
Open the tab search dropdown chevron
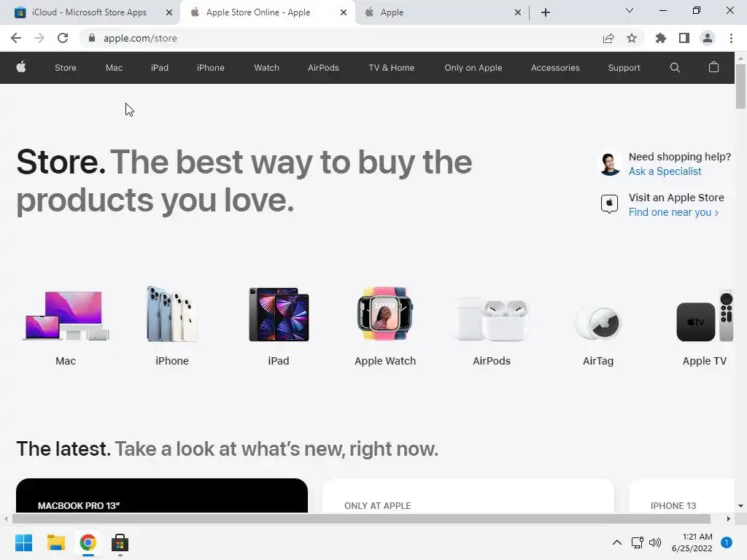[x=630, y=10]
